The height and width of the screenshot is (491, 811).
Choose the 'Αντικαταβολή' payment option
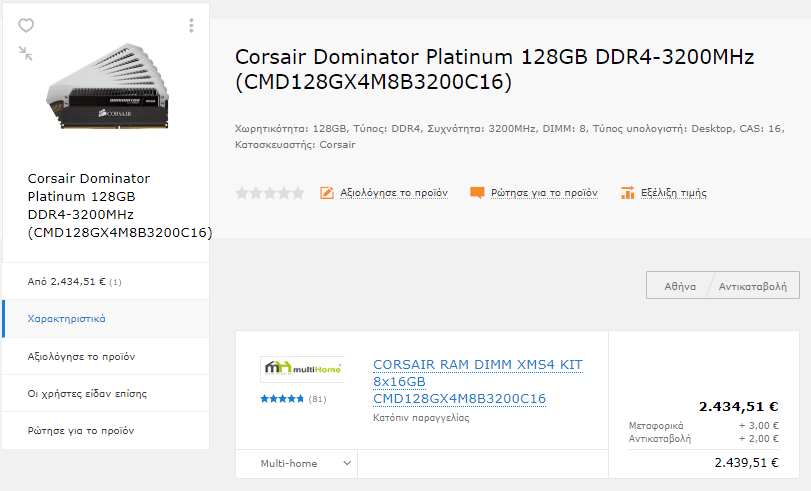coord(753,286)
